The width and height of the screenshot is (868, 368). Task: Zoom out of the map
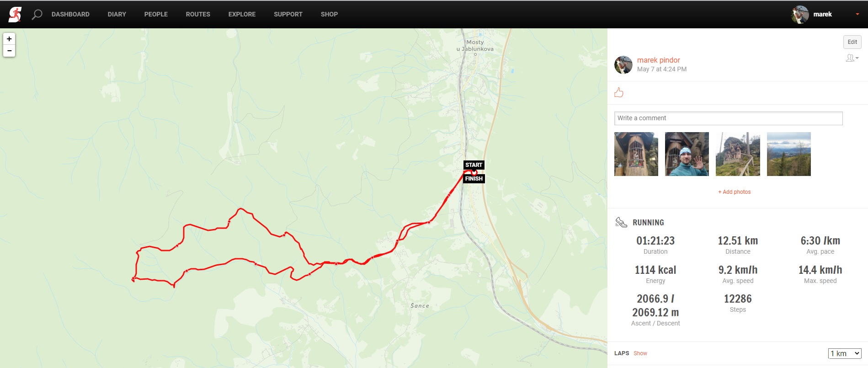9,51
